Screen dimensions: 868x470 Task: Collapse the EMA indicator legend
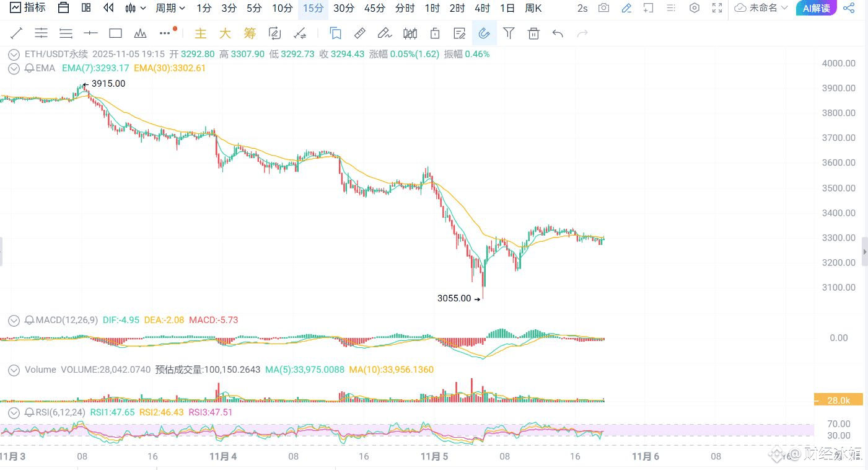tap(14, 68)
